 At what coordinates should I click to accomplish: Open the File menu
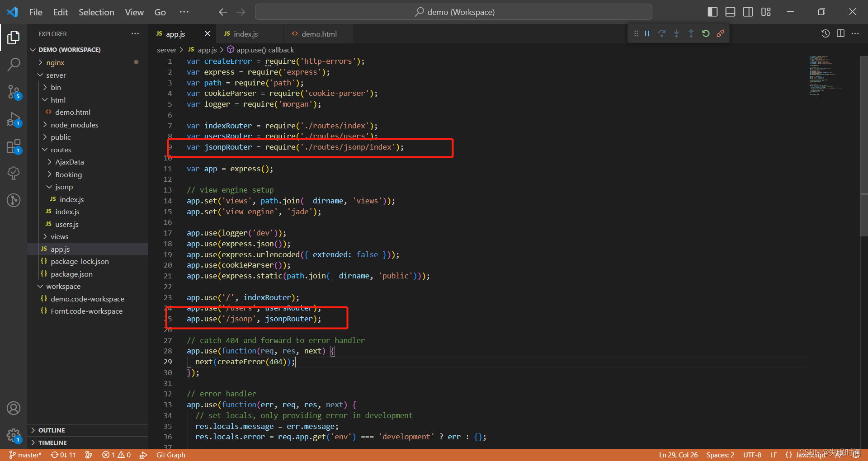[x=35, y=12]
